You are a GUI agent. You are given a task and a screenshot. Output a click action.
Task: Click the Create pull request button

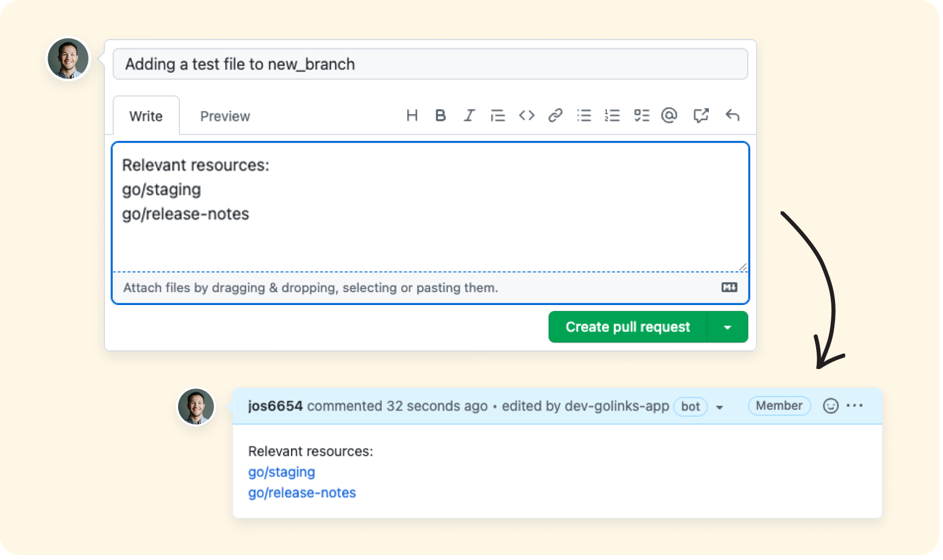coord(627,326)
